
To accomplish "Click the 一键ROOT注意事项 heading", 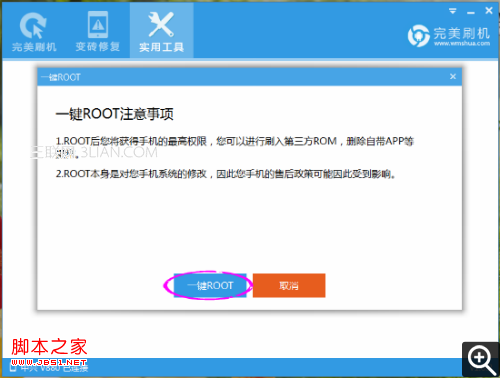I will pyautogui.click(x=114, y=114).
